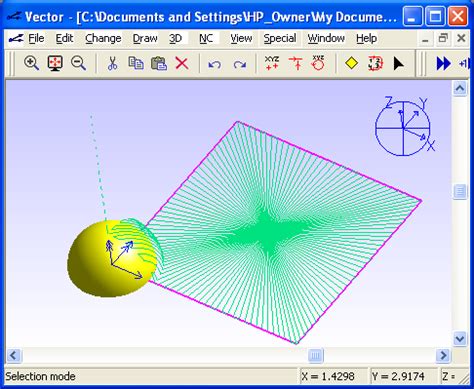Viewport: 474px width, 389px height.
Task: Delete selection with the red X icon
Action: [x=182, y=63]
